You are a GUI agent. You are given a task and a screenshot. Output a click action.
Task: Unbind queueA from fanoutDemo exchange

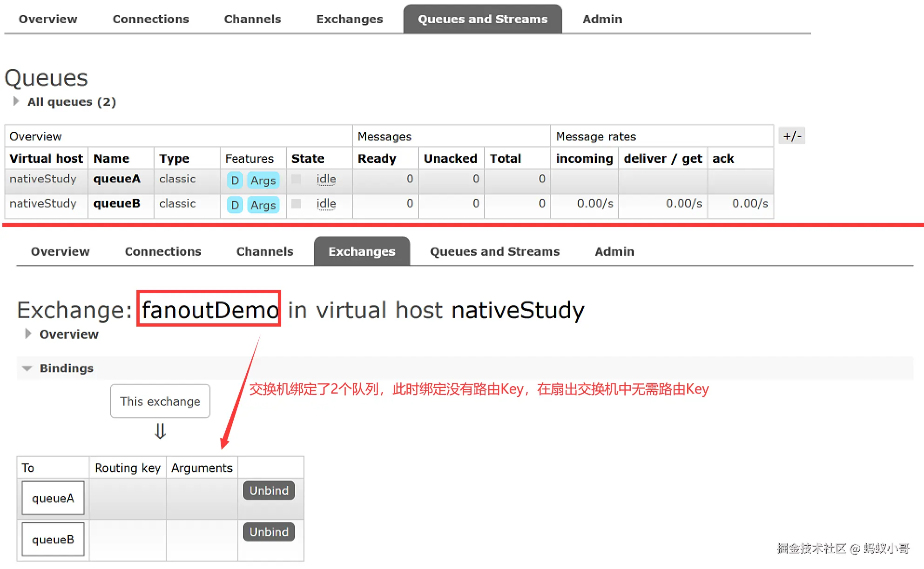269,491
